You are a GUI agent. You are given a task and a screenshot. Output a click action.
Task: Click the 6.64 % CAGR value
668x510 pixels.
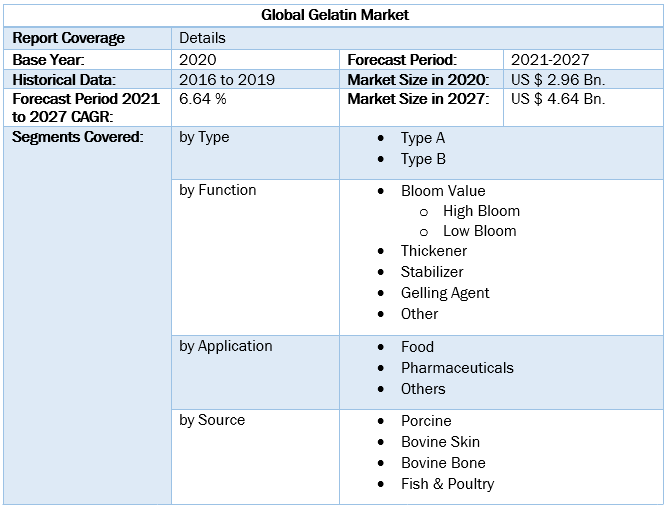203,99
